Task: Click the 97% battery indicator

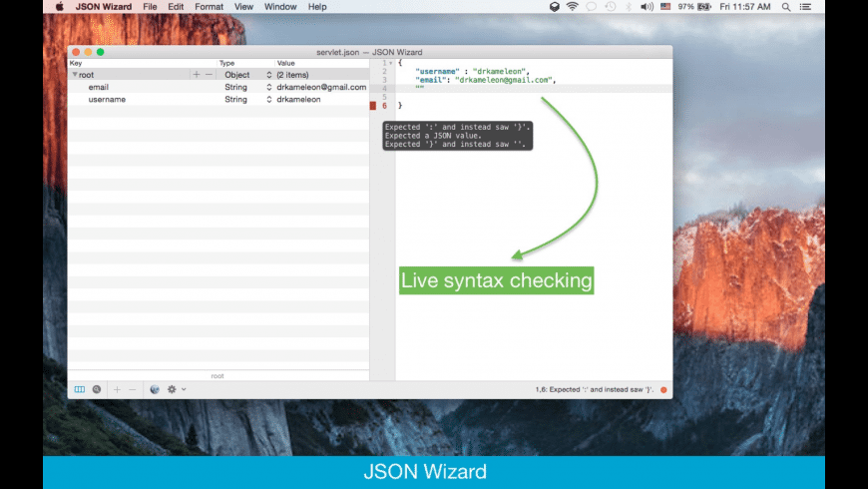Action: click(694, 7)
